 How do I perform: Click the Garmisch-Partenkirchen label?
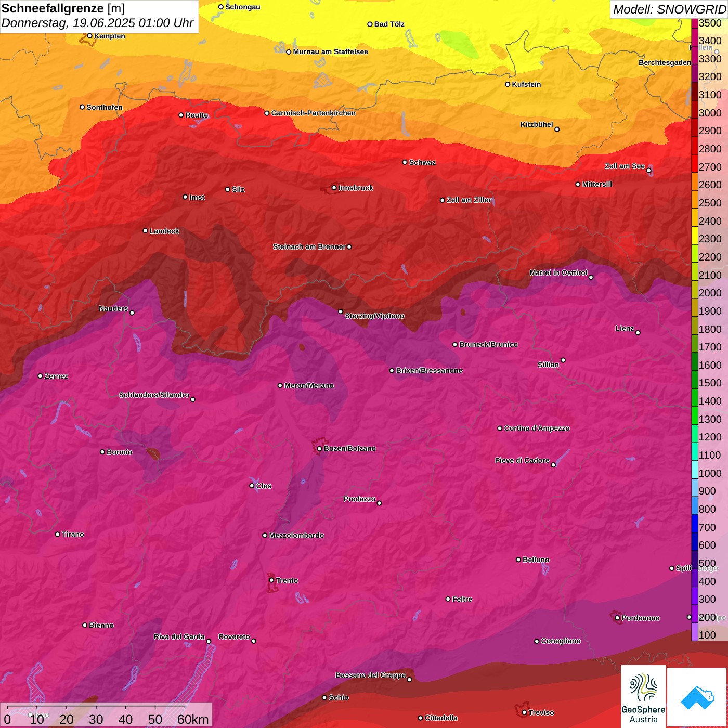click(x=314, y=113)
